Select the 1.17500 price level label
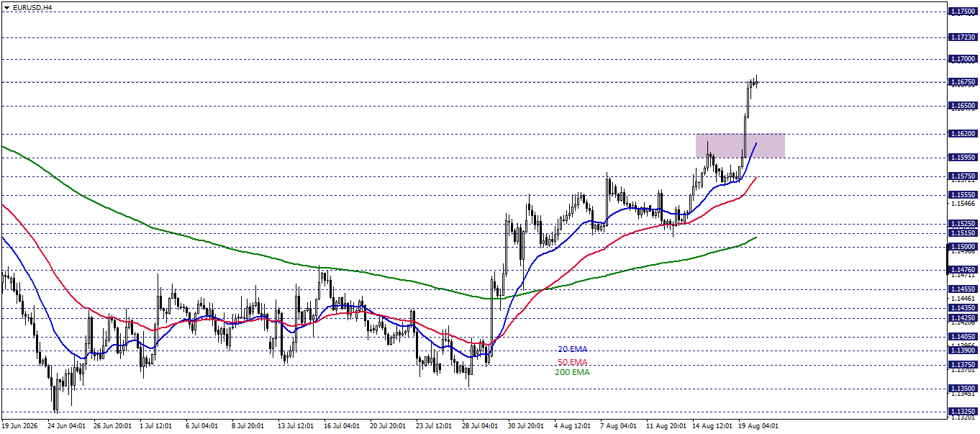The width and height of the screenshot is (980, 434). (x=963, y=12)
